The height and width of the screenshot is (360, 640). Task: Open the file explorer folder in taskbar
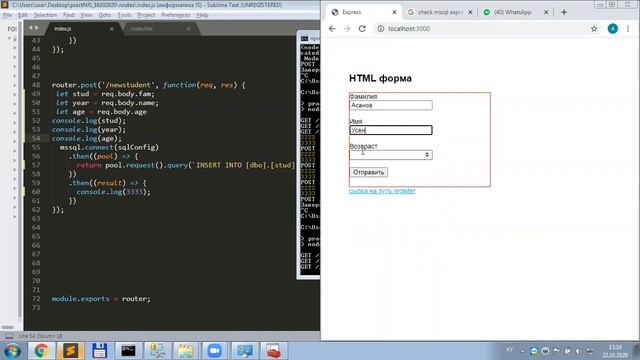click(x=186, y=351)
